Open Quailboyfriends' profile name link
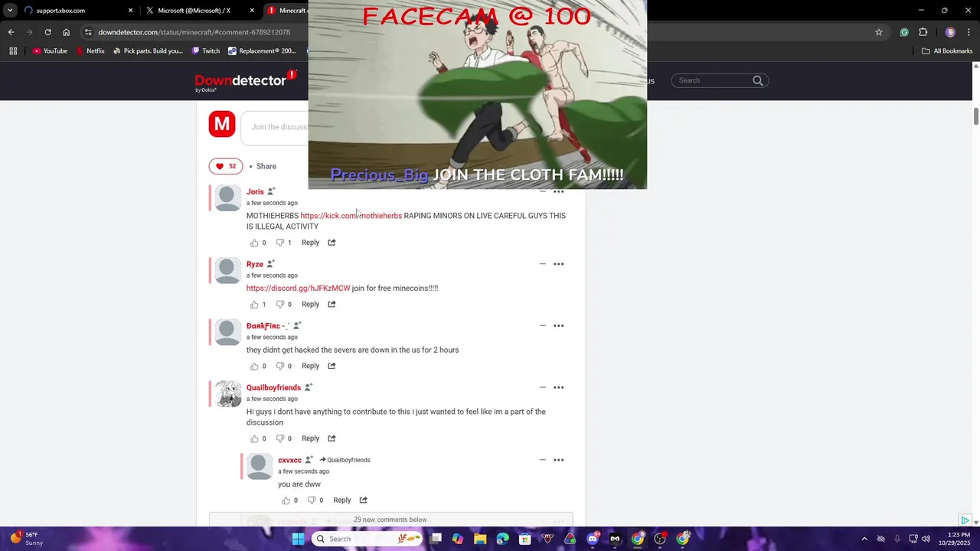This screenshot has height=551, width=980. [273, 388]
